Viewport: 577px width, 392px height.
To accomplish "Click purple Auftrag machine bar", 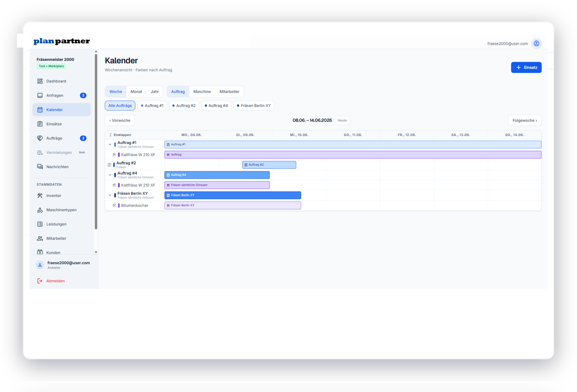I will (353, 155).
